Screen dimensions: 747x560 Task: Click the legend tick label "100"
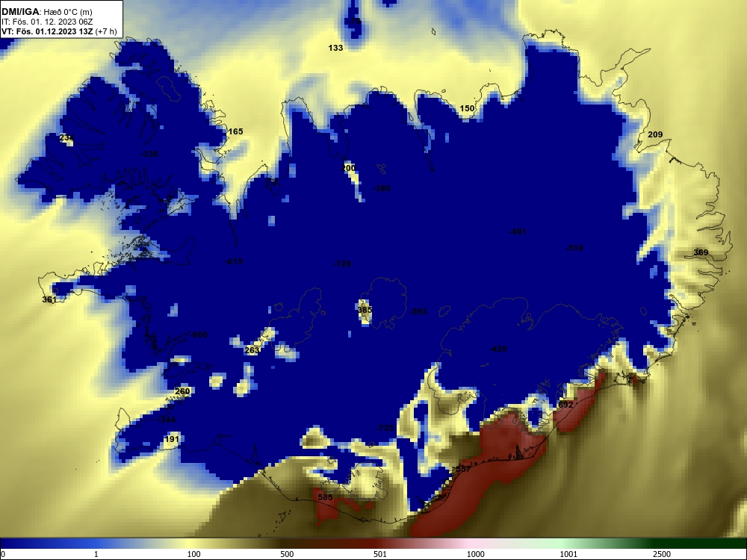(x=194, y=554)
